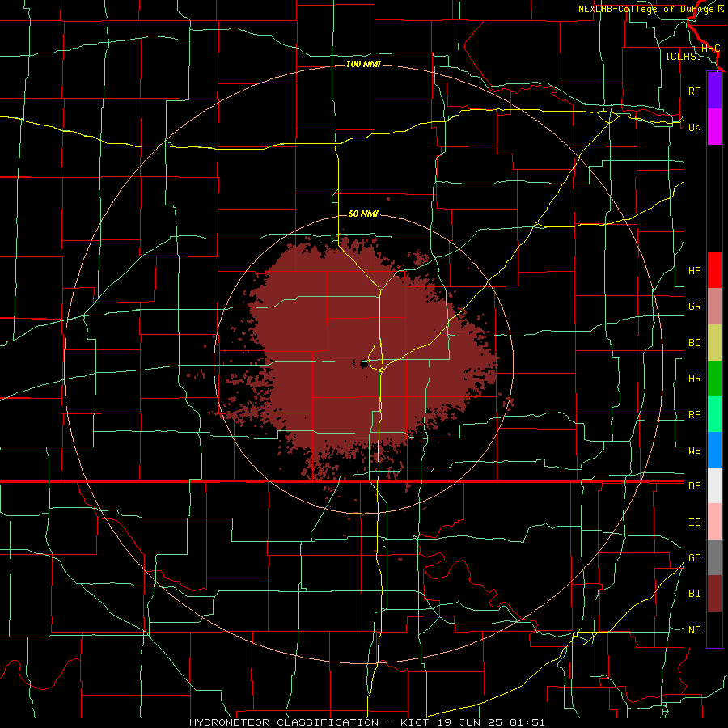Click the BI legend text label

coord(694,594)
